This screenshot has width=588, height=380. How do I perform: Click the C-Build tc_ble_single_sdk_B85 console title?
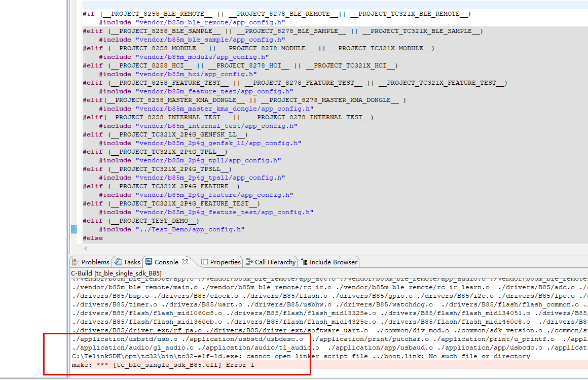[x=116, y=273]
